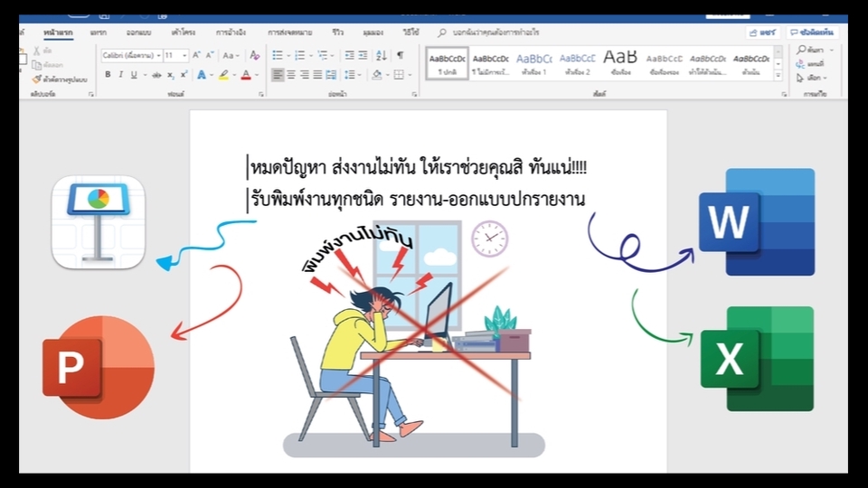Click the Thai distributed alignment button
This screenshot has width=868, height=488.
click(x=331, y=75)
